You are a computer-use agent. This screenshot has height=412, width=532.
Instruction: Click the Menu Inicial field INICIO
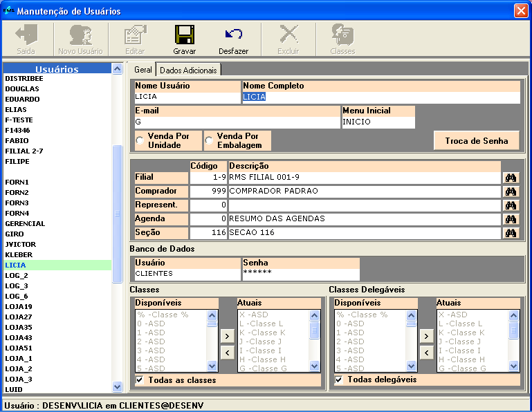(378, 122)
